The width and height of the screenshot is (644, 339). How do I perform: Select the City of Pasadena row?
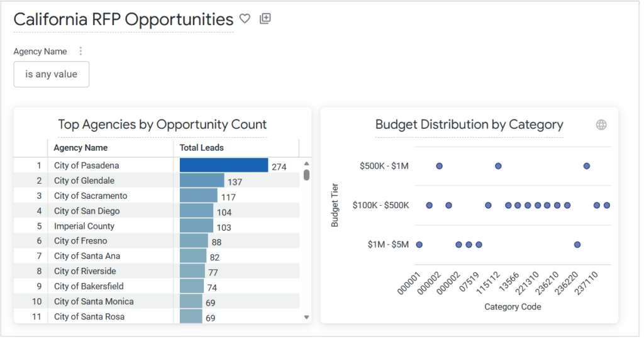tap(86, 165)
